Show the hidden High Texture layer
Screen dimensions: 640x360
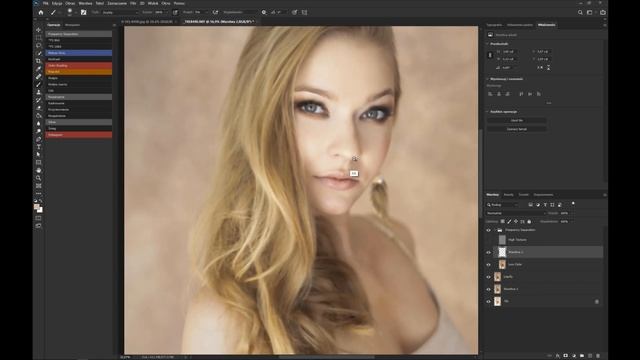(488, 240)
